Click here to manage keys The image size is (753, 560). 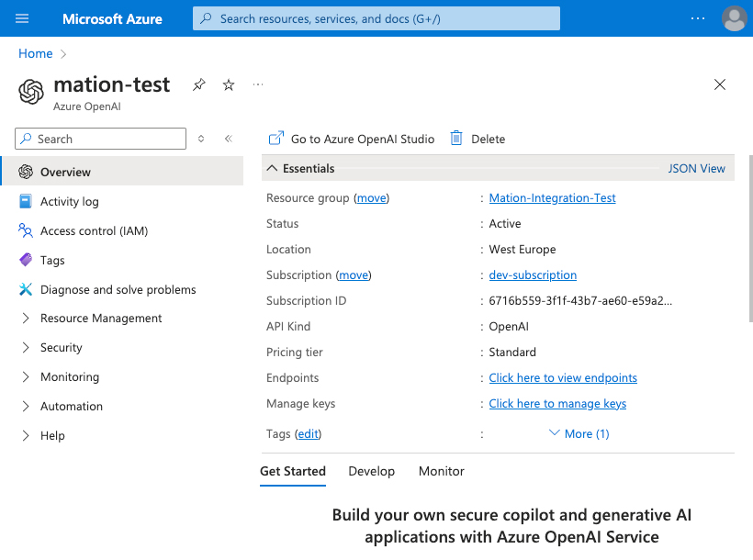(557, 403)
